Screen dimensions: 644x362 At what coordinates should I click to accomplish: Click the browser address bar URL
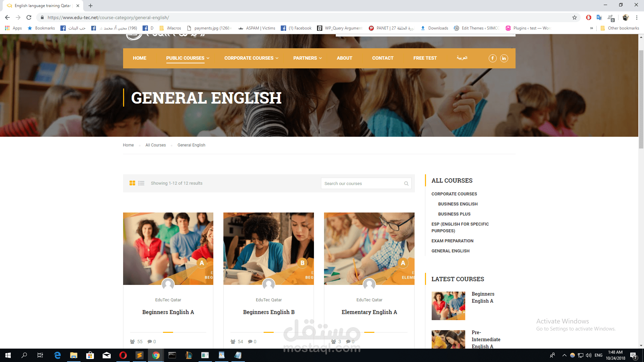tap(108, 17)
